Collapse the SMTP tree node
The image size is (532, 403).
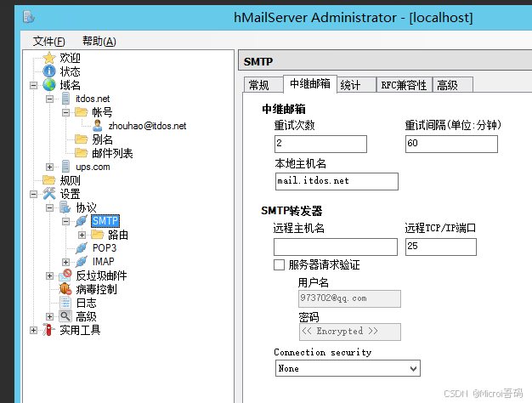[x=65, y=221]
